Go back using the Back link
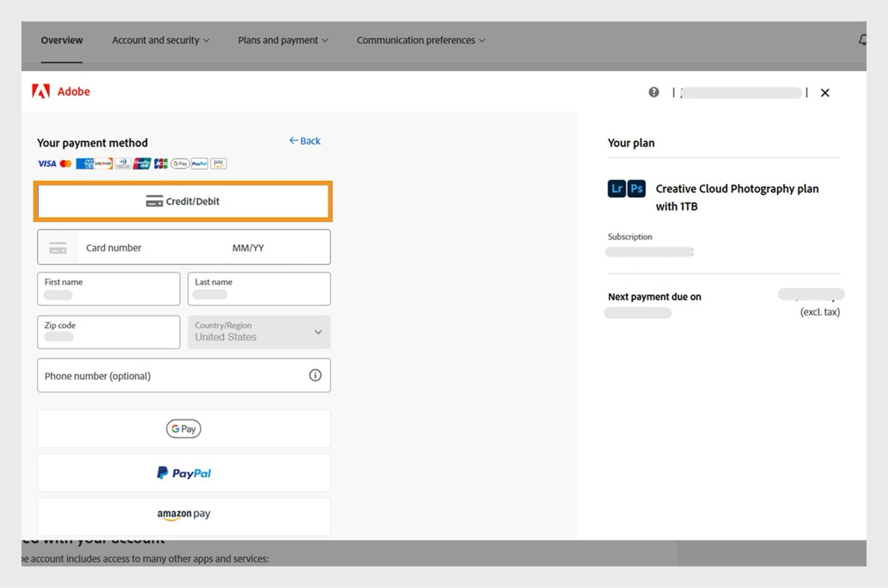Viewport: 888px width, 588px height. tap(304, 141)
